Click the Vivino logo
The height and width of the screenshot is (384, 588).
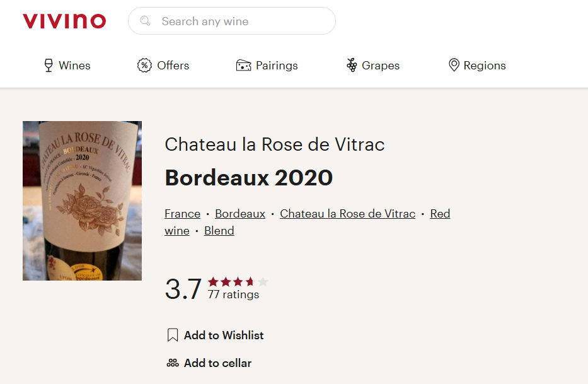(x=64, y=21)
